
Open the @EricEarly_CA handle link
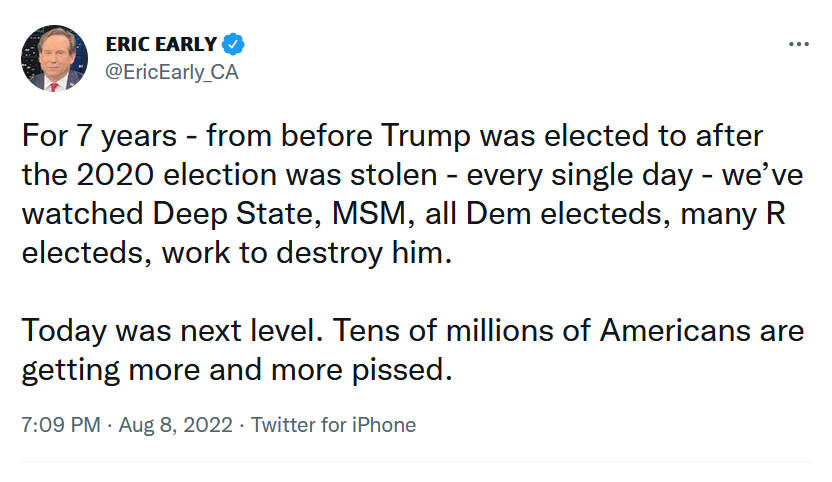pos(171,72)
